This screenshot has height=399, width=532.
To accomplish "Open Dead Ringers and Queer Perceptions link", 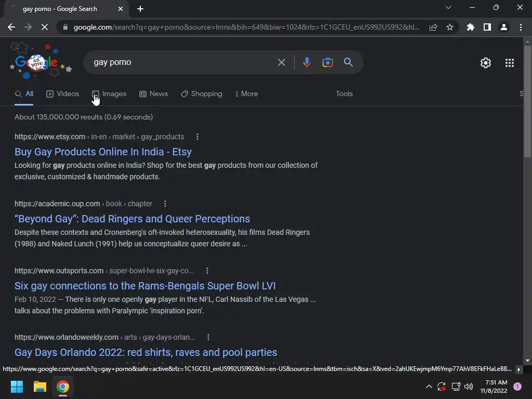I will [x=132, y=219].
